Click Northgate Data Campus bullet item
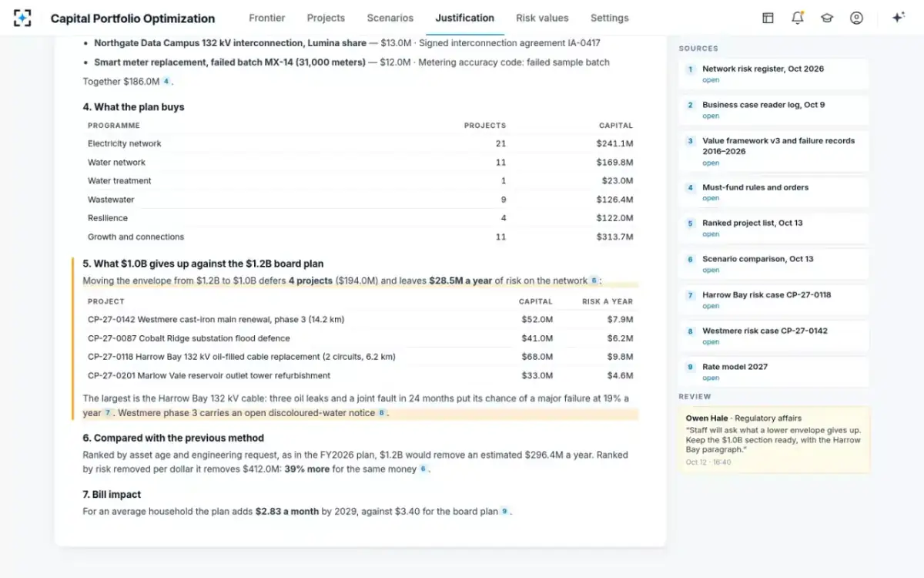 pos(347,43)
